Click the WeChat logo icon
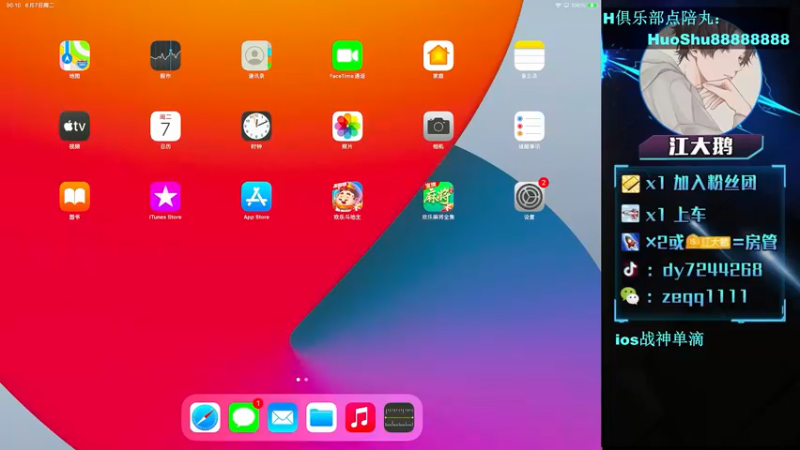Screen dimensions: 800x450 click(x=630, y=296)
